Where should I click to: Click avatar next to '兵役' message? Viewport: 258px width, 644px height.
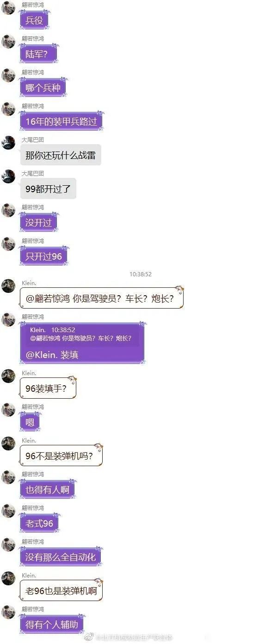[8, 8]
